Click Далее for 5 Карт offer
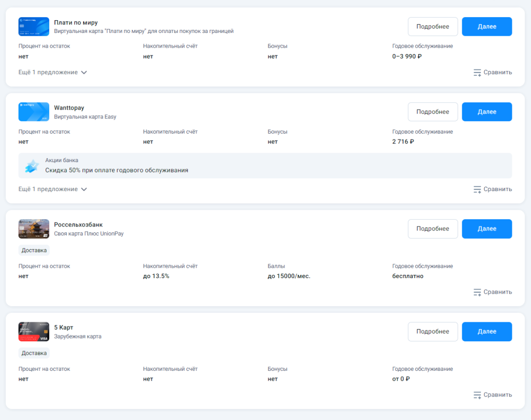The width and height of the screenshot is (531, 420). click(487, 332)
